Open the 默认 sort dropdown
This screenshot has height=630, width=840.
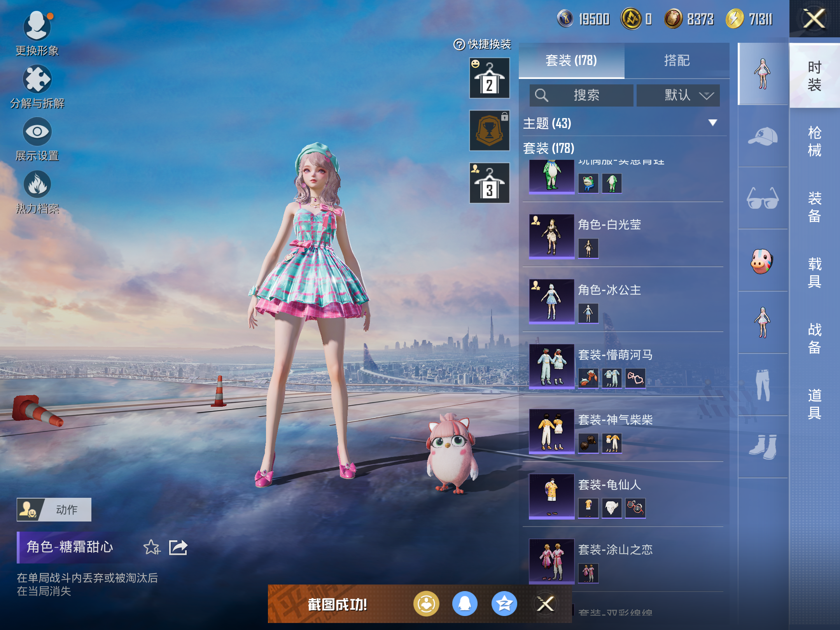tap(678, 95)
